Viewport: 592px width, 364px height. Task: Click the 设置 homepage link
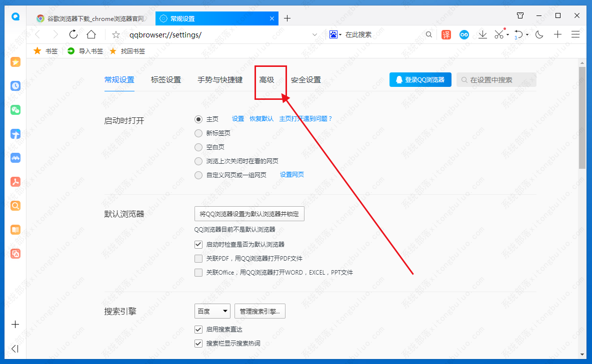click(238, 119)
